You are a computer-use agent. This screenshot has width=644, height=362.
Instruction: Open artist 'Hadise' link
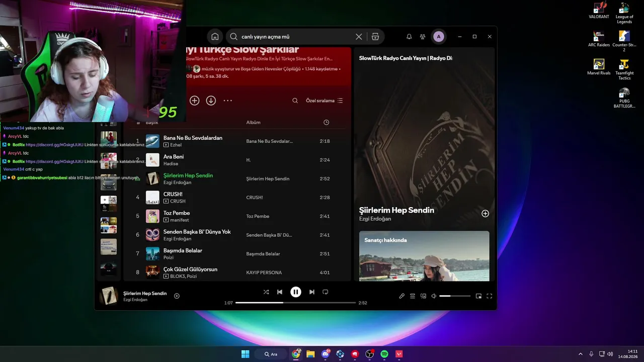pyautogui.click(x=171, y=164)
